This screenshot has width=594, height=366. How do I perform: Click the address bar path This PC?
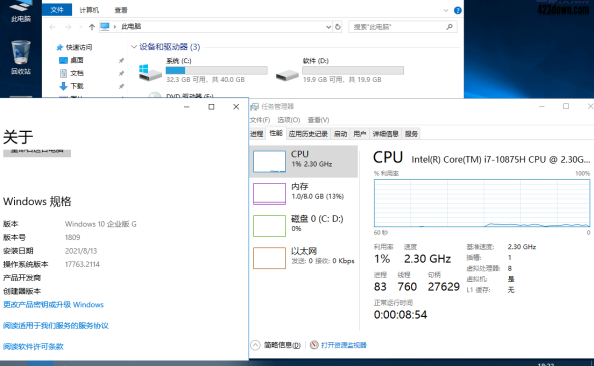131,27
